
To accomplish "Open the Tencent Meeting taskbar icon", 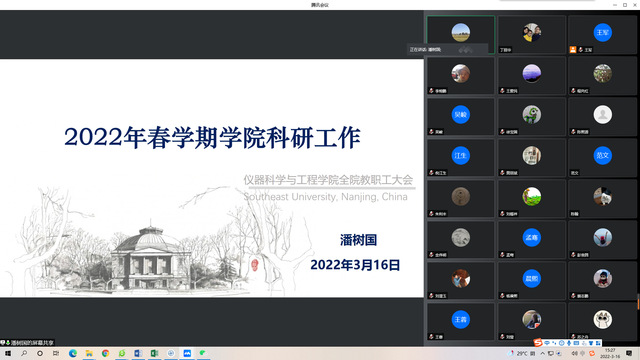I will 187,353.
